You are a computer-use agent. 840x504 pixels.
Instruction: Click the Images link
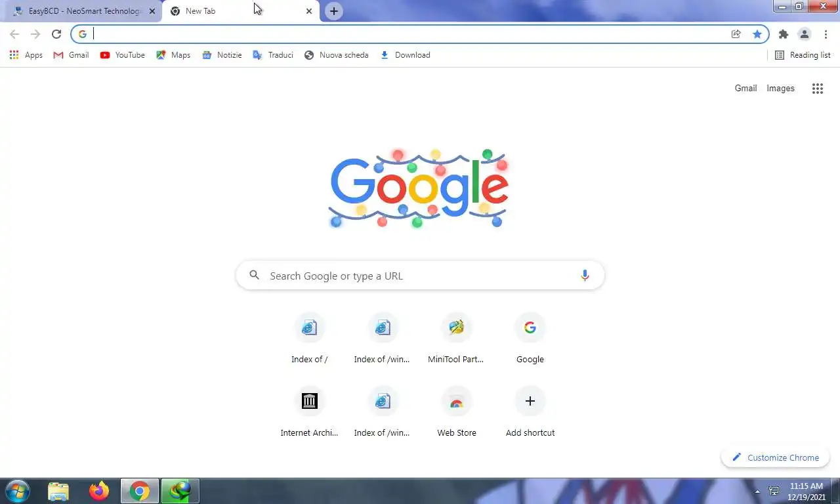tap(780, 88)
